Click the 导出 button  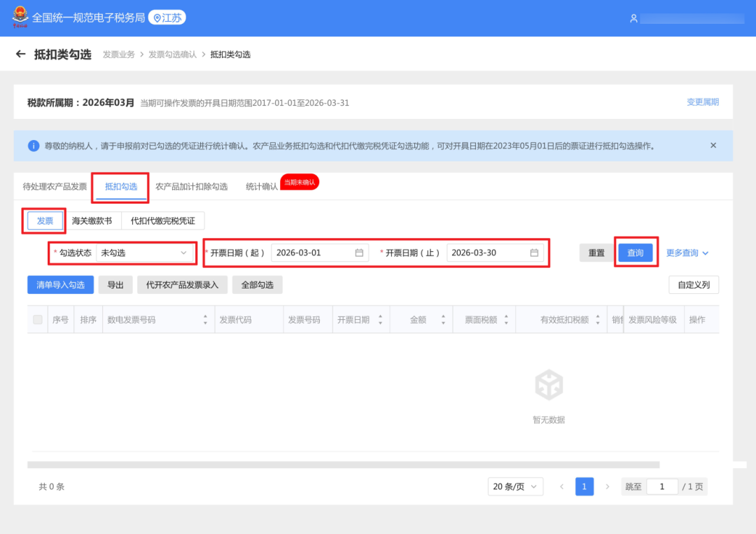(115, 285)
